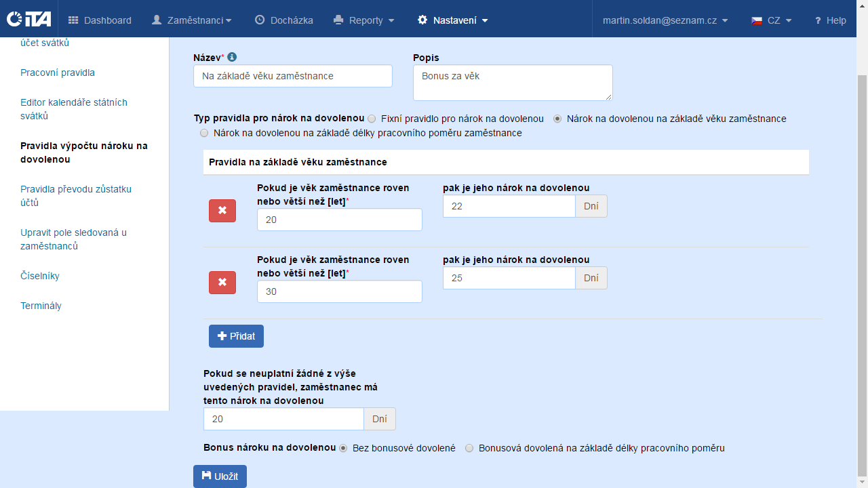
Task: Open the Docházka clock menu item
Action: pyautogui.click(x=283, y=20)
